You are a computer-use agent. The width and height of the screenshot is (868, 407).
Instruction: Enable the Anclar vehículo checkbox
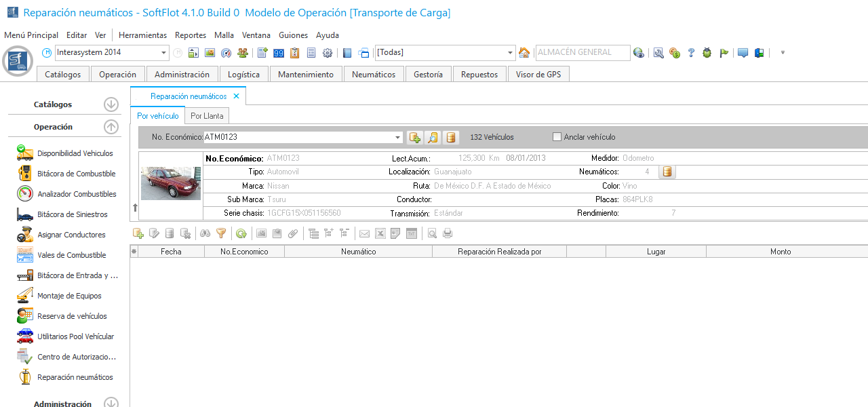point(557,137)
